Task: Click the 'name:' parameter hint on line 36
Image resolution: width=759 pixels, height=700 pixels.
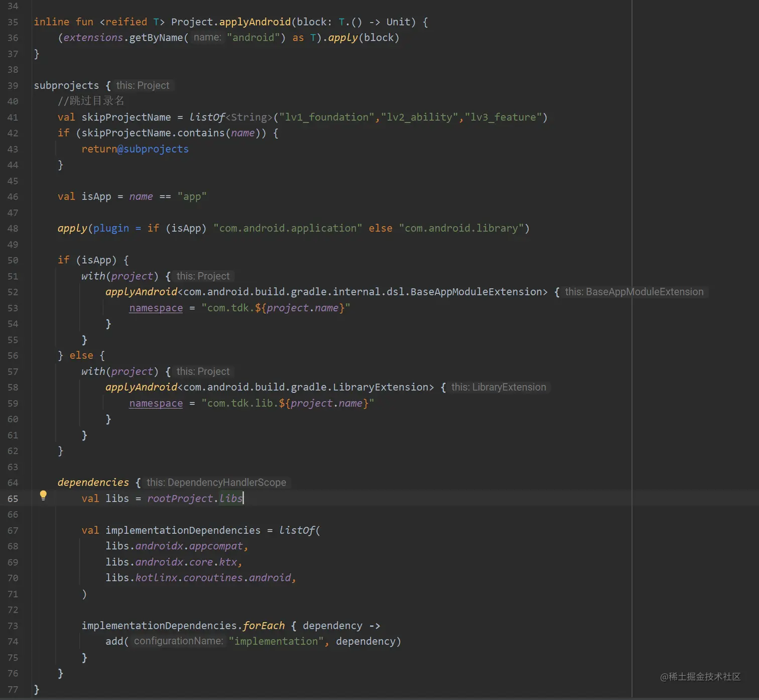Action: pos(207,38)
